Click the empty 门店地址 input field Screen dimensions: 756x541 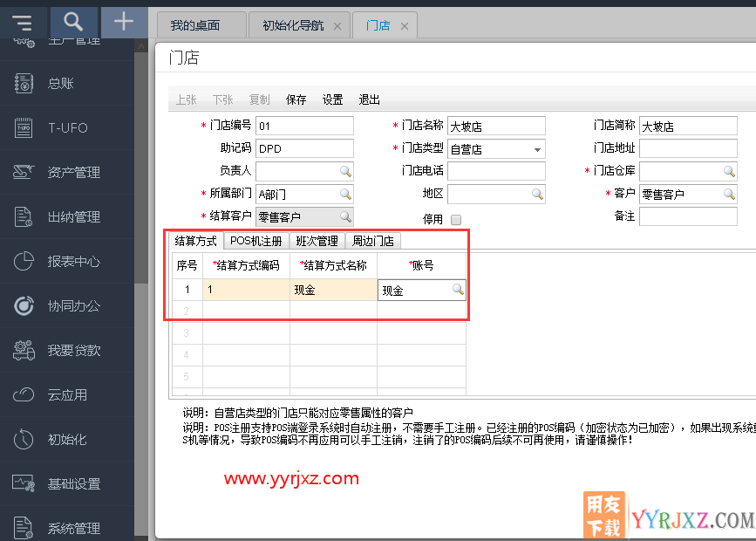point(688,148)
